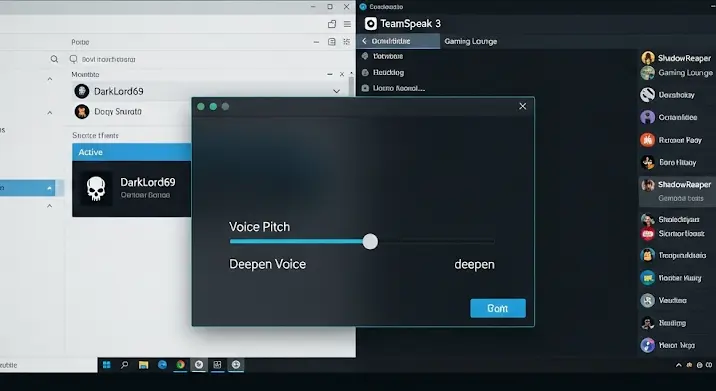716x391 pixels.
Task: Switch to the Gaming Lounge tab
Action: point(470,41)
